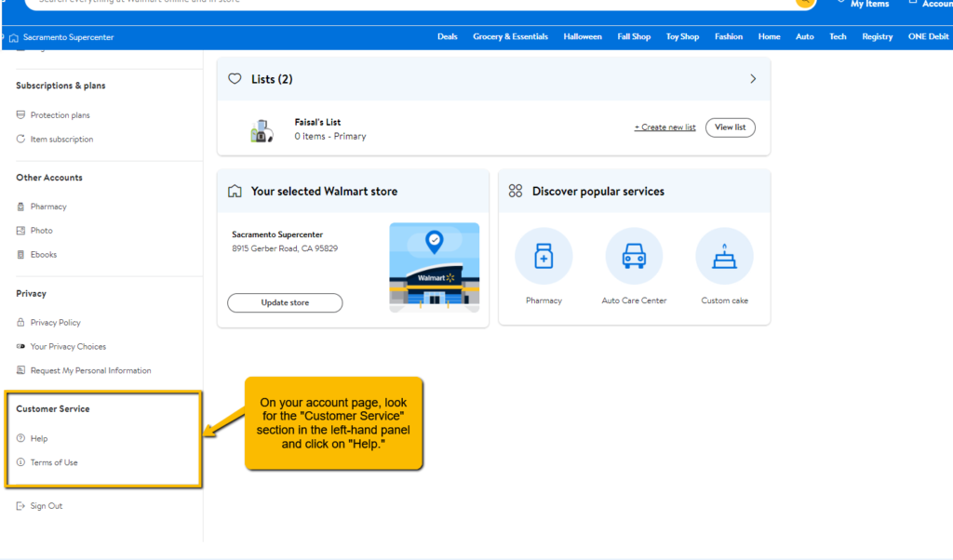Click the store icon beside selected Walmart store
Viewport: 953px width, 560px height.
tap(235, 192)
